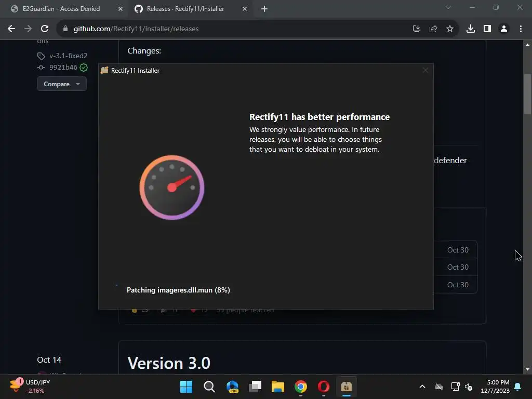Show hidden system tray icons
Viewport: 532px width, 399px height.
422,387
